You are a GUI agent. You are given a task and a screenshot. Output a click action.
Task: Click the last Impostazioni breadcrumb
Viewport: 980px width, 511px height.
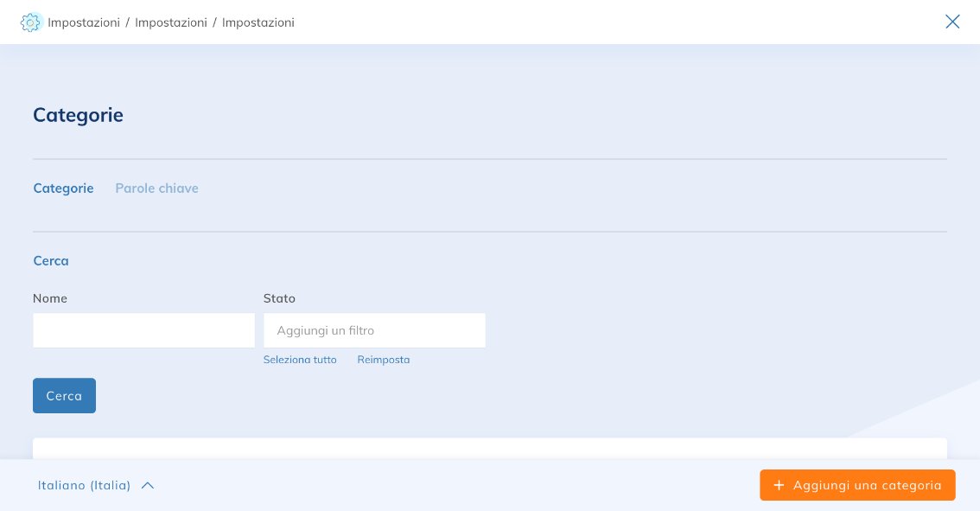(258, 22)
